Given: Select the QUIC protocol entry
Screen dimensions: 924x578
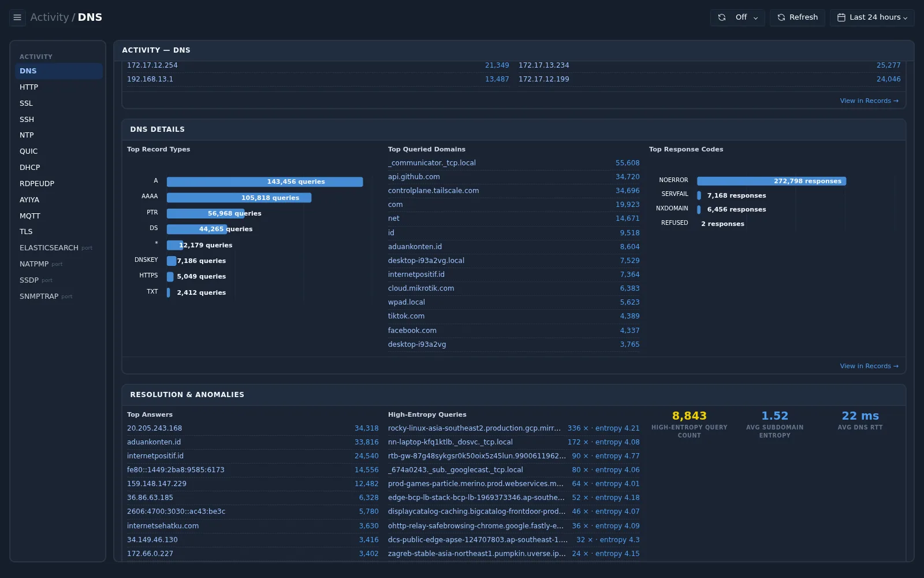Looking at the screenshot, I should coord(59,151).
